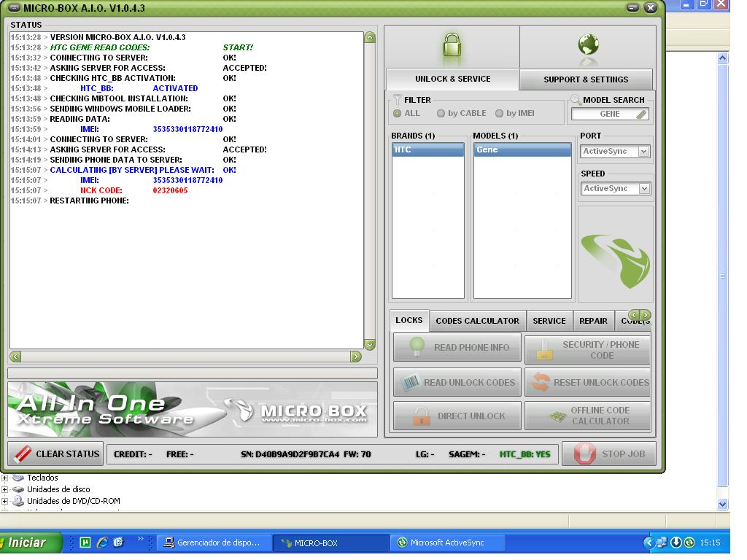Open the PORT dropdown
This screenshot has width=747, height=560.
pos(643,152)
